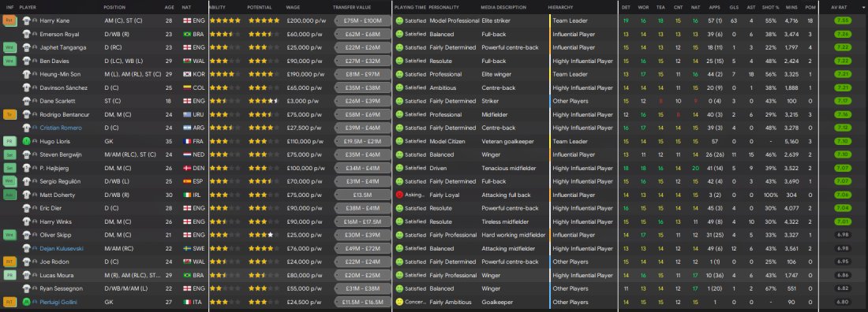This screenshot has height=312, width=868.
Task: Open Harry Winks's player profile
Action: click(x=55, y=222)
